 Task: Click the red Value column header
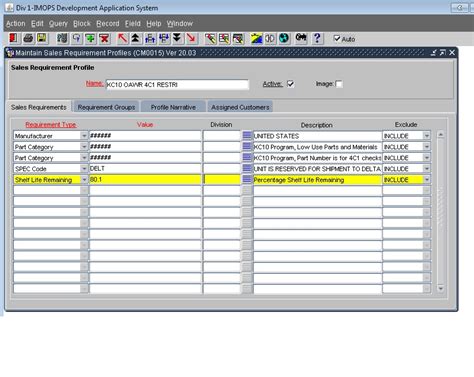[x=145, y=125]
